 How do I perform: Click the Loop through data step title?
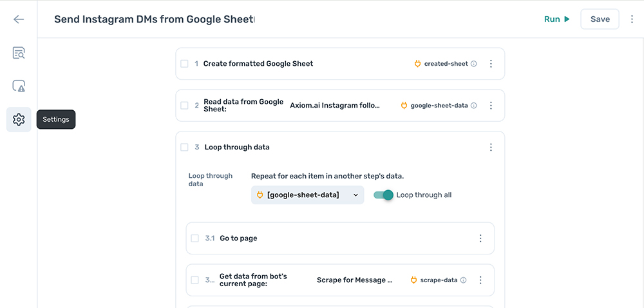pos(237,147)
